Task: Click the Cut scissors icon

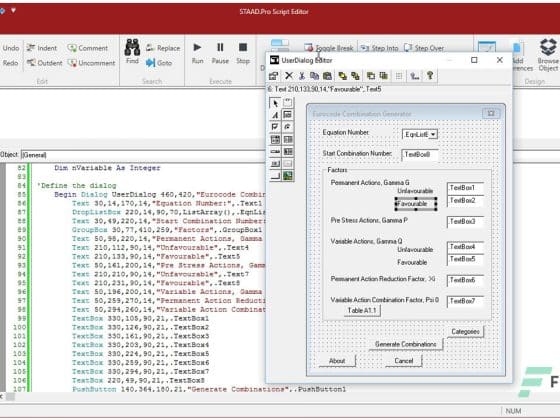Action: (x=302, y=76)
